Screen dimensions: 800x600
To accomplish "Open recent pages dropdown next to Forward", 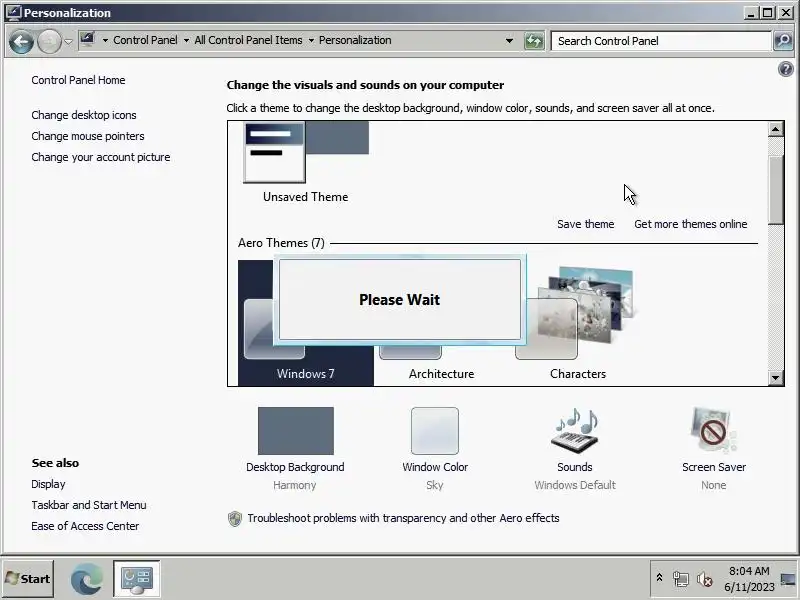I will (68, 41).
